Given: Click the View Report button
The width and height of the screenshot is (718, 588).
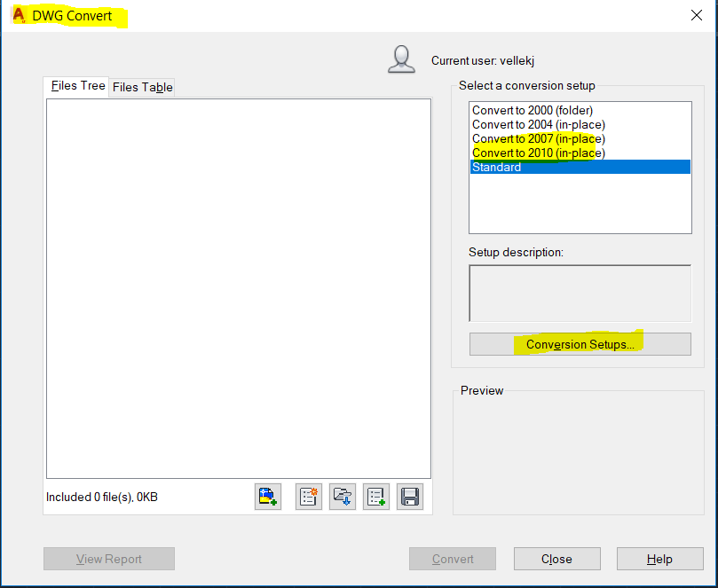Looking at the screenshot, I should [108, 559].
